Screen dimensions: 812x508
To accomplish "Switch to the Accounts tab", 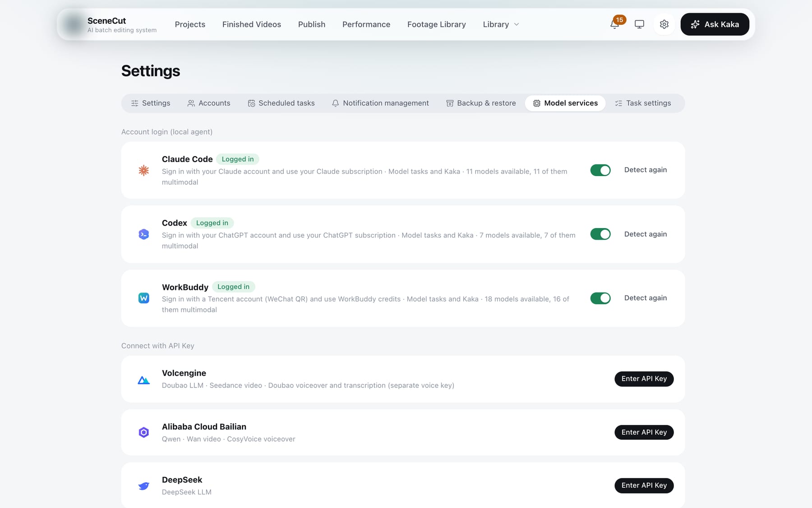I will click(209, 103).
